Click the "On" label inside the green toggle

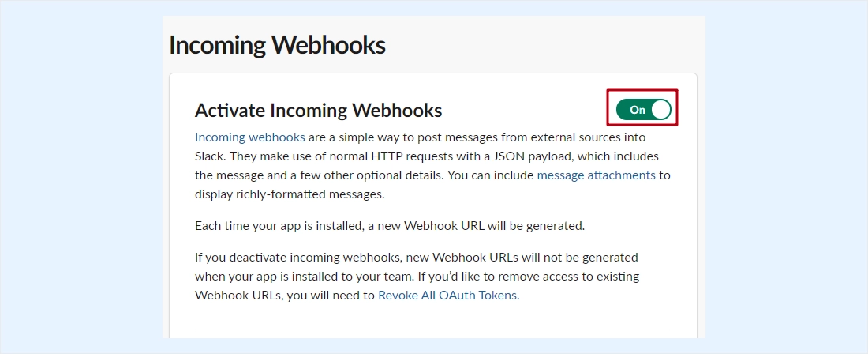[637, 110]
